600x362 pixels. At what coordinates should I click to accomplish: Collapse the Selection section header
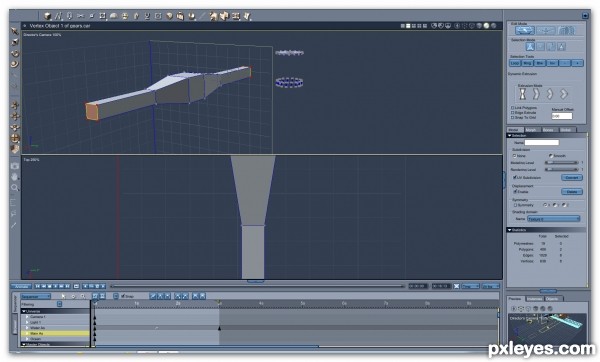click(x=546, y=135)
